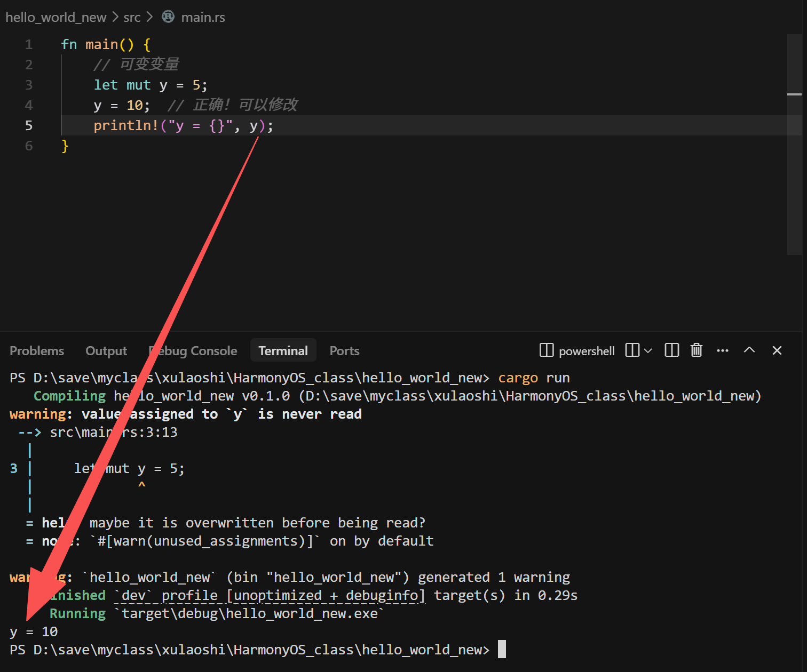The height and width of the screenshot is (672, 807).
Task: Click 'maybe it is overwritten before being read?' help
Action: point(257,523)
